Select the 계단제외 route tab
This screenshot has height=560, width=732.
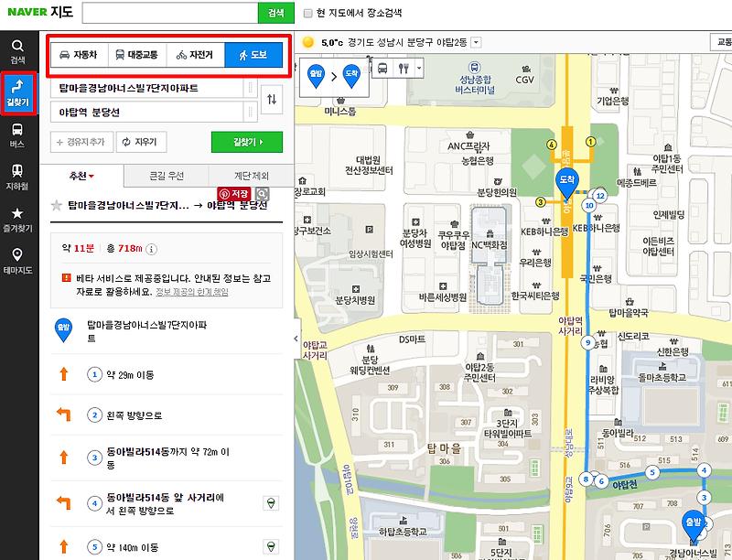tap(251, 176)
